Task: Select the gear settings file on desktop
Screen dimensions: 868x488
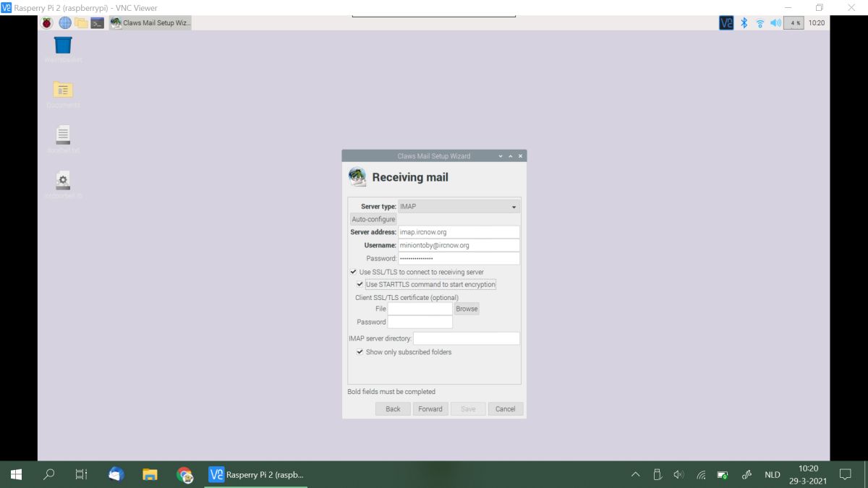Action: coord(63,180)
